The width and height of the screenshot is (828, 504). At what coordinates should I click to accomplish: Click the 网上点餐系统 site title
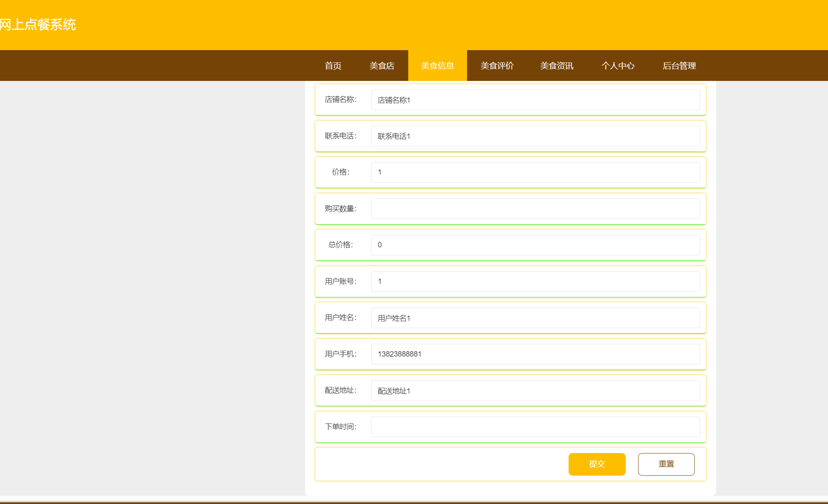point(38,25)
